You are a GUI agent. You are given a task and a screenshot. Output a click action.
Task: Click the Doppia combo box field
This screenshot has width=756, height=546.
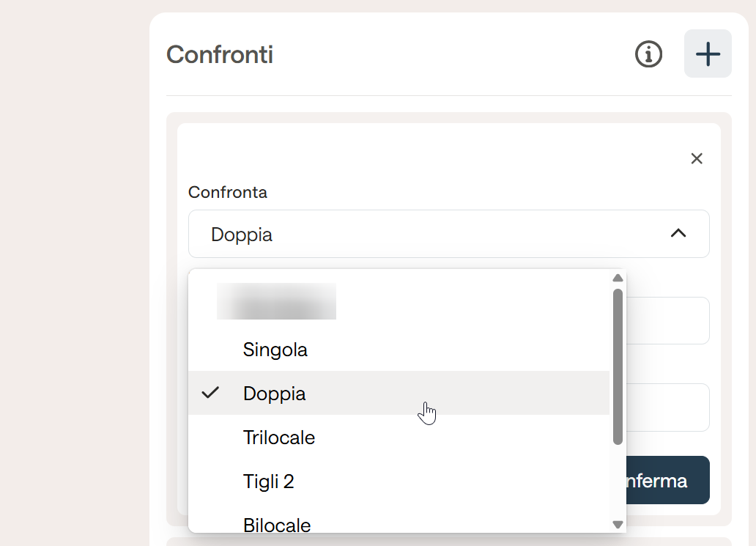[x=449, y=234]
